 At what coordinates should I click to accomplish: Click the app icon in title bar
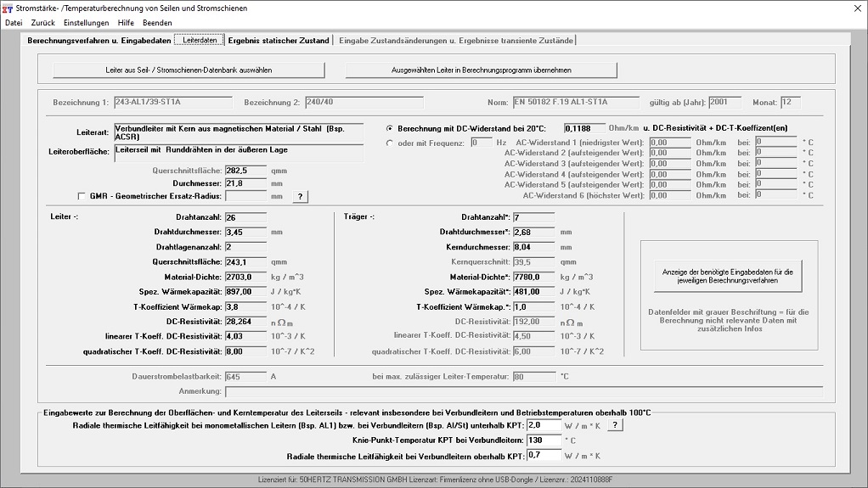(8, 8)
